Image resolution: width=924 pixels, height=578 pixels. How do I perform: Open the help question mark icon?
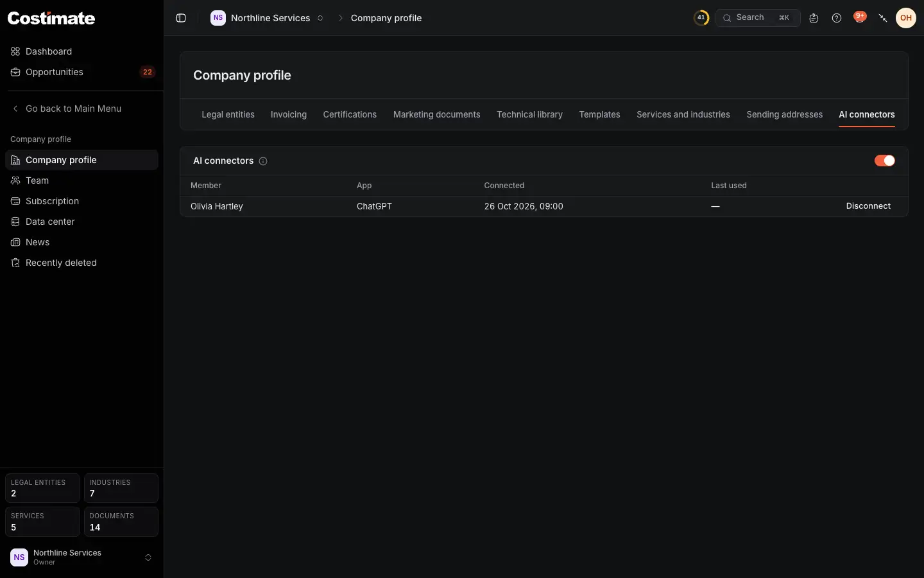[x=837, y=18]
